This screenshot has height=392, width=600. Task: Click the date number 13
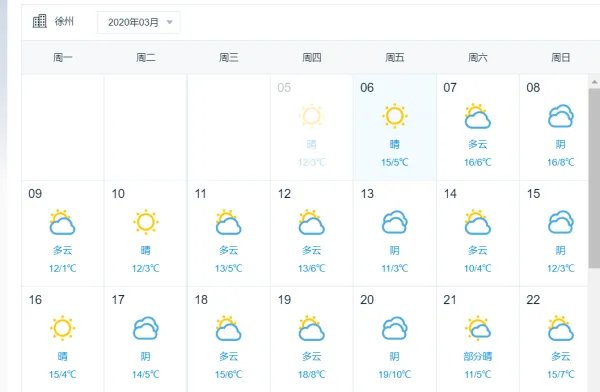point(367,194)
